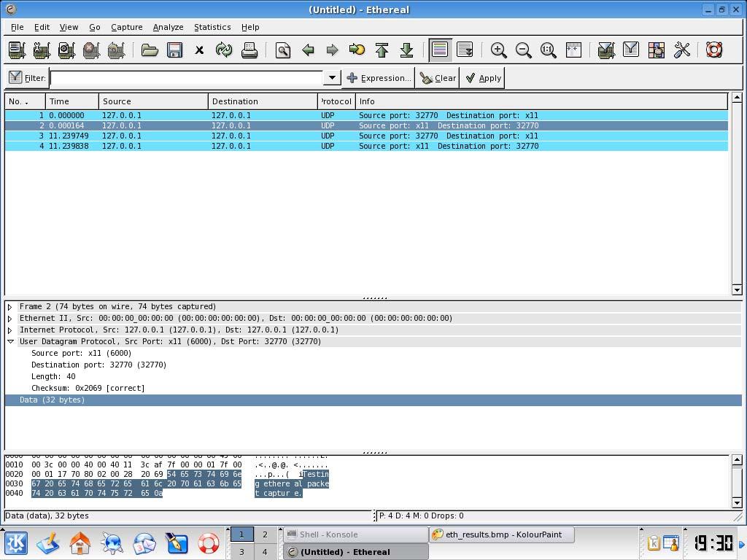Viewport: 747px width, 560px height.
Task: Edit capture filters icon
Action: click(x=606, y=50)
